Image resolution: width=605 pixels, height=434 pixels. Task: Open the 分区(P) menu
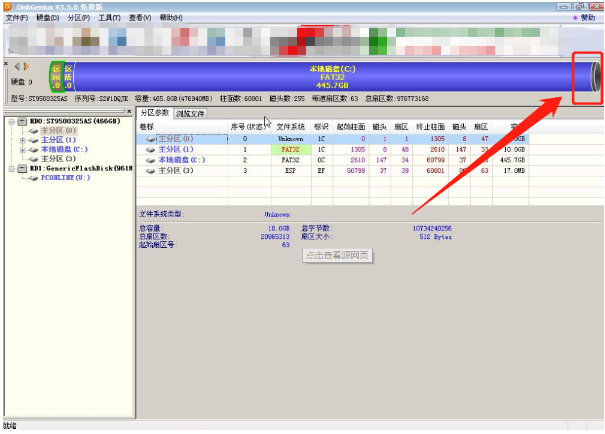pos(78,18)
